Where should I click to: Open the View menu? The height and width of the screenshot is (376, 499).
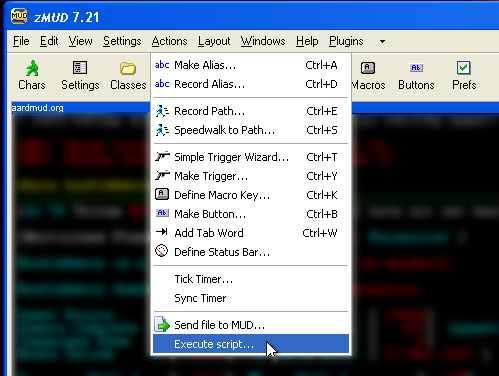pyautogui.click(x=80, y=41)
